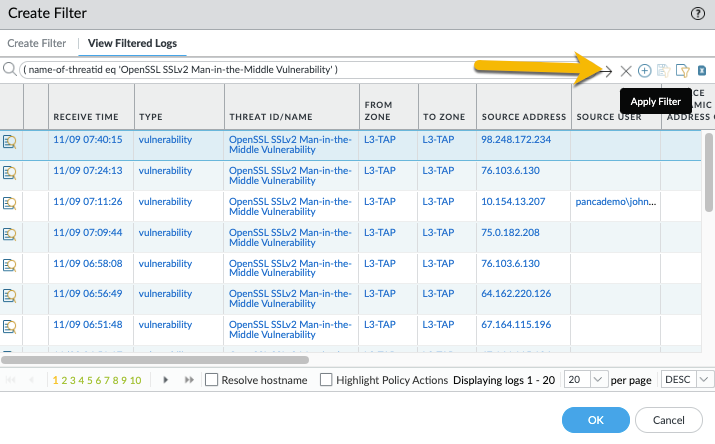
Task: Click the Load Filter icon
Action: pyautogui.click(x=683, y=70)
